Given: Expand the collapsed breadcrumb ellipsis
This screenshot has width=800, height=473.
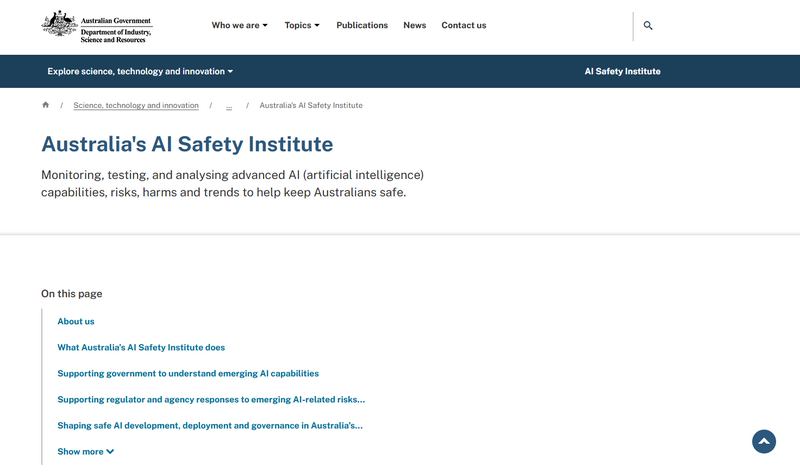Looking at the screenshot, I should point(229,106).
